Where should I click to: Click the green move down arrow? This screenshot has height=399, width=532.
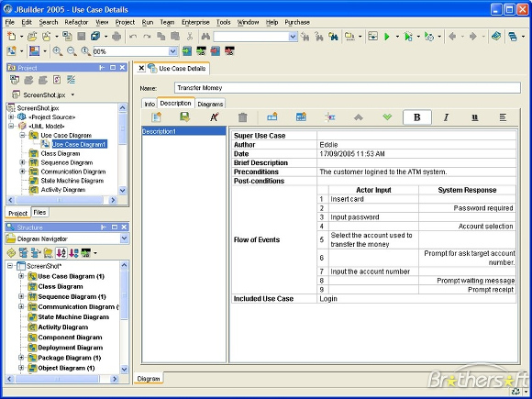pyautogui.click(x=387, y=117)
